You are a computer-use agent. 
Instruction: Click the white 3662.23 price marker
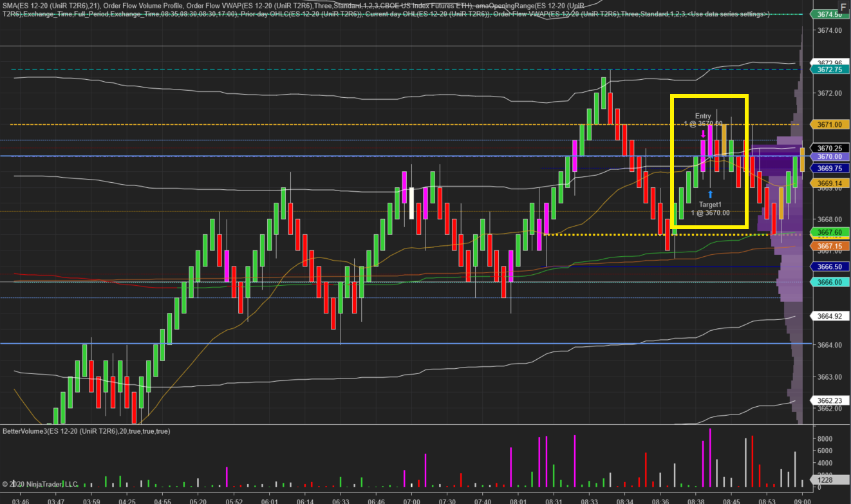[829, 400]
